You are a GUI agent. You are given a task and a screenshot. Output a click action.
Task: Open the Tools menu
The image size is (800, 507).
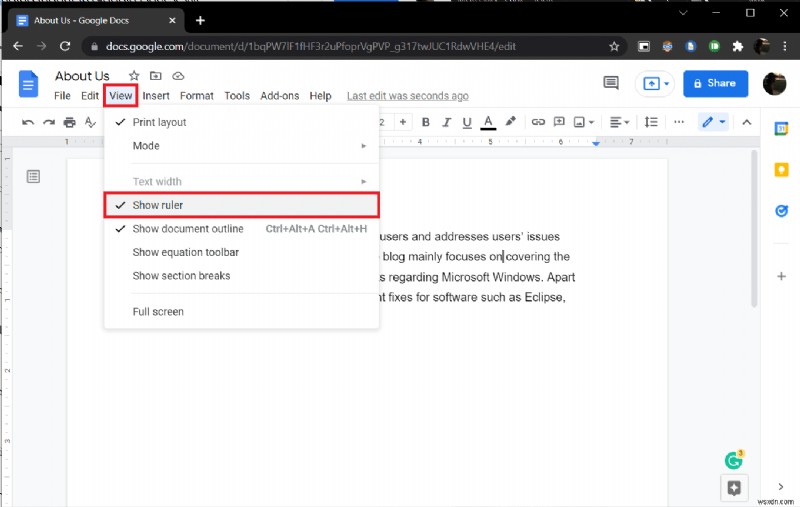[x=237, y=96]
